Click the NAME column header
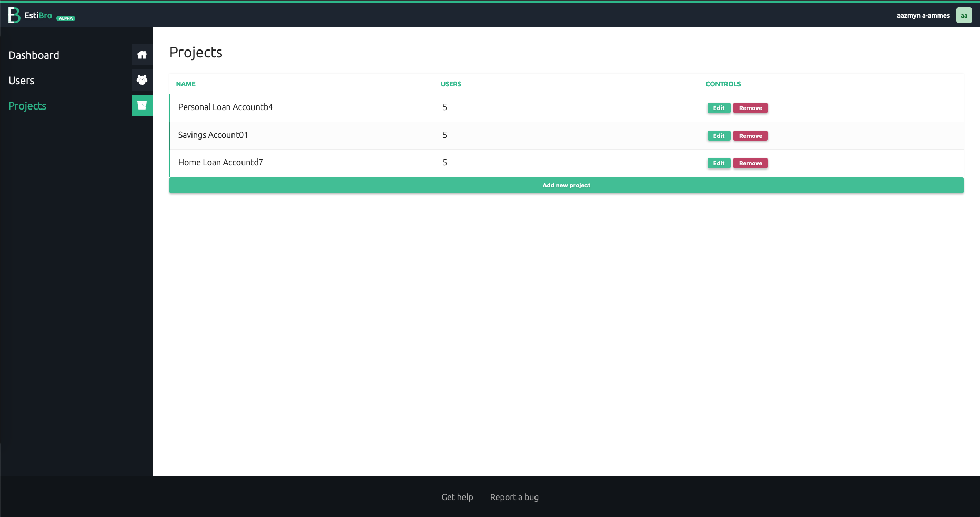Screen dimensions: 980x517 coord(186,84)
